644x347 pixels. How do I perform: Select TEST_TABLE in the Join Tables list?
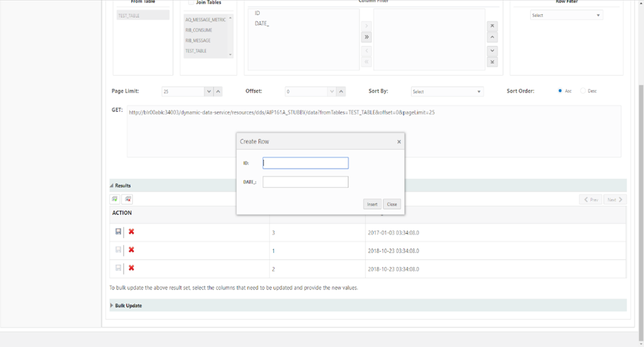point(196,51)
